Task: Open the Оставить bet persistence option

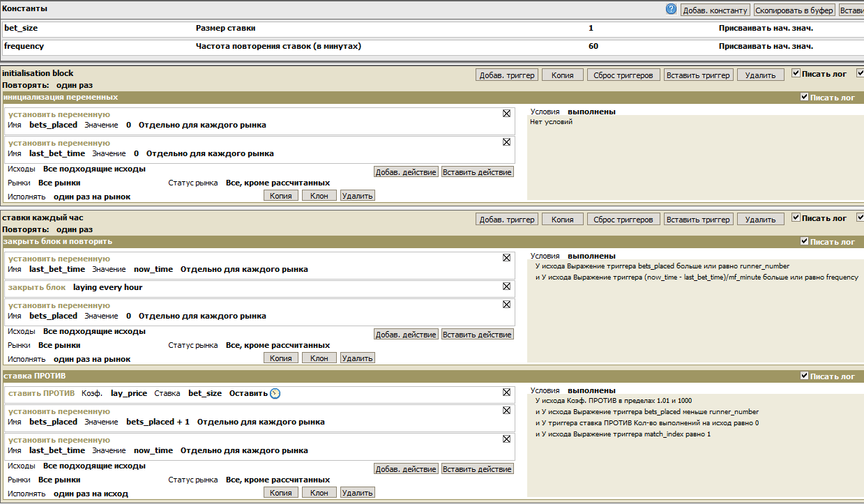Action: [248, 393]
